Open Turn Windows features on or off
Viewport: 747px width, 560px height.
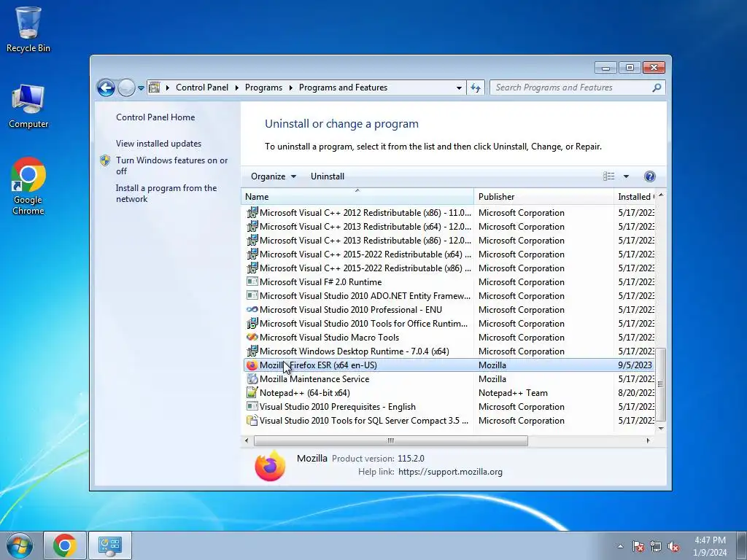(171, 166)
